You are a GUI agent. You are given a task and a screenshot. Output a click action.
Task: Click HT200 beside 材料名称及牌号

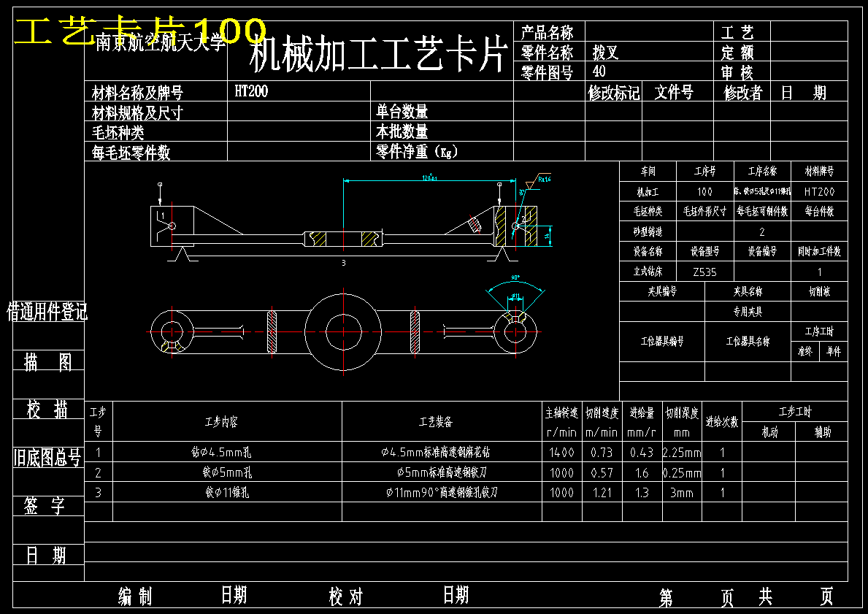251,91
